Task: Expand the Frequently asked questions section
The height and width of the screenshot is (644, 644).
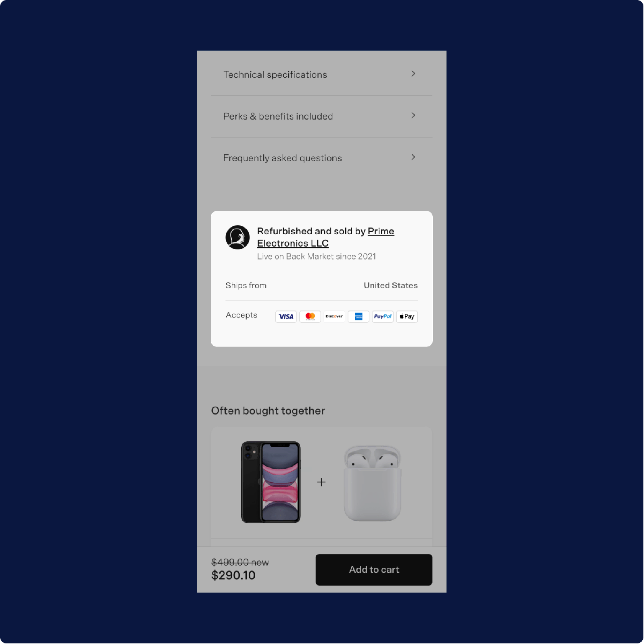Action: pos(321,158)
